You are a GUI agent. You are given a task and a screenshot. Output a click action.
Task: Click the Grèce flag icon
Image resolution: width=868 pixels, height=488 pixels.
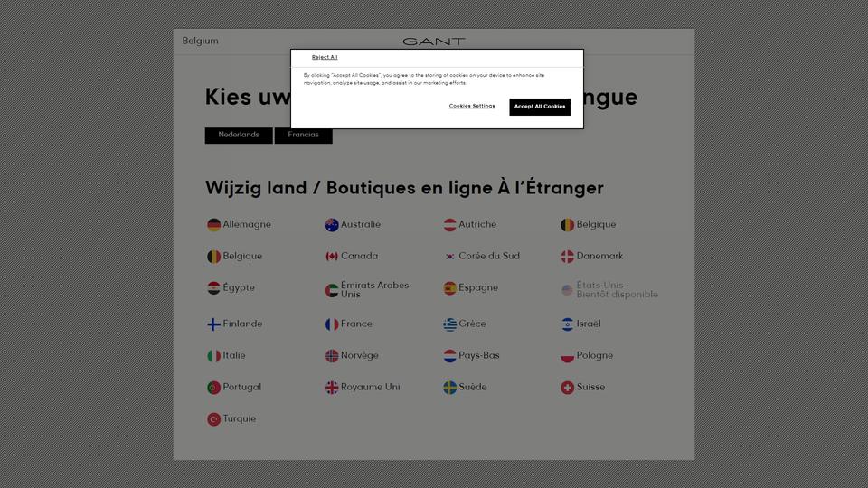(449, 324)
